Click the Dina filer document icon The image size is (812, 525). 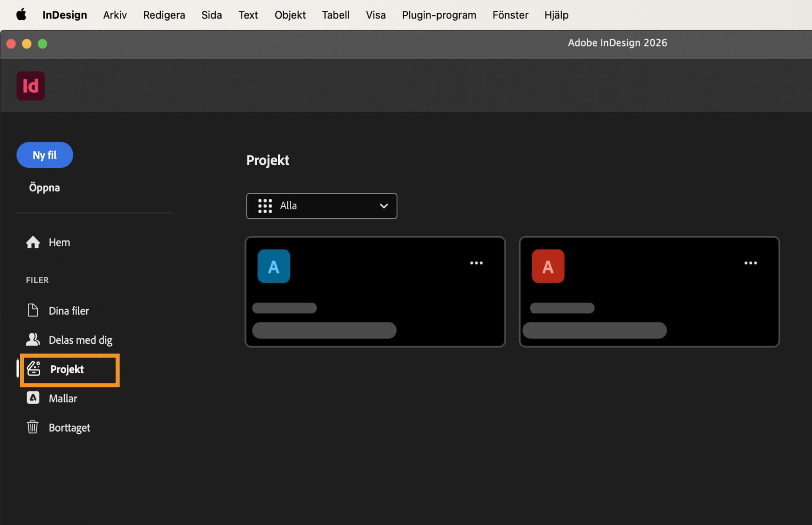coord(33,310)
